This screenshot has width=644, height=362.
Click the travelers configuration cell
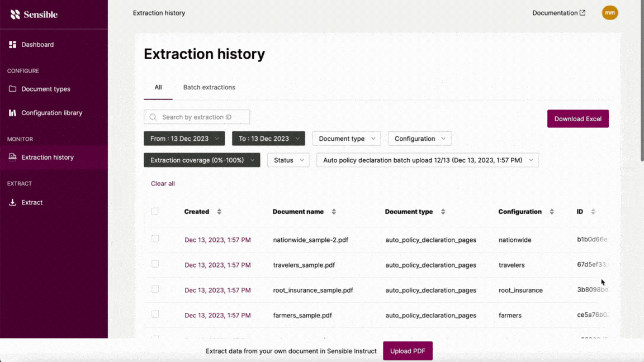click(512, 265)
